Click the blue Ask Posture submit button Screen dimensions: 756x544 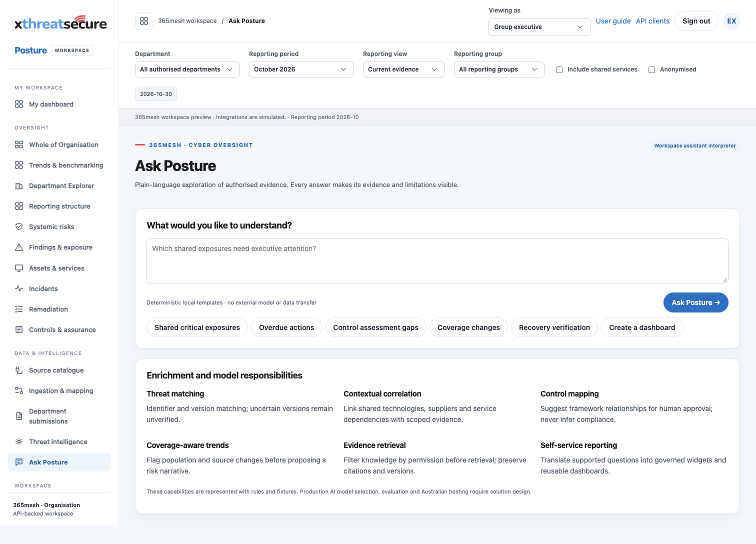(x=695, y=302)
